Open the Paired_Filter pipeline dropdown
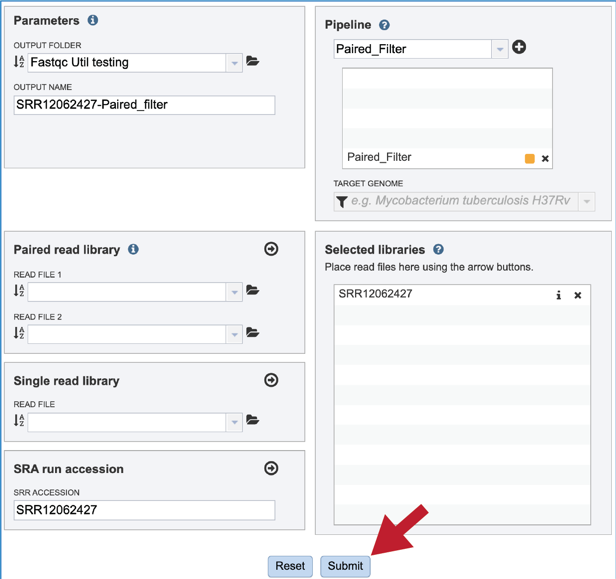Image resolution: width=616 pixels, height=579 pixels. [500, 49]
